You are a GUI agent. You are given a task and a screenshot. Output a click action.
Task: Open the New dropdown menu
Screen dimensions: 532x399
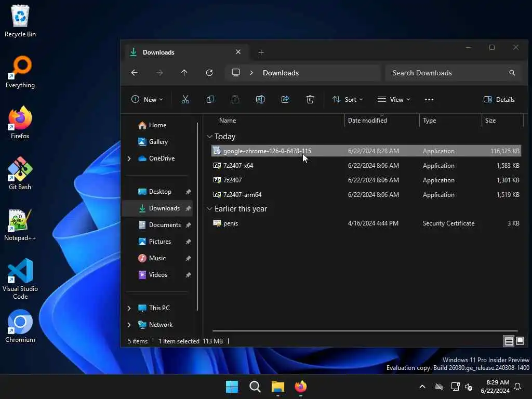pyautogui.click(x=147, y=99)
